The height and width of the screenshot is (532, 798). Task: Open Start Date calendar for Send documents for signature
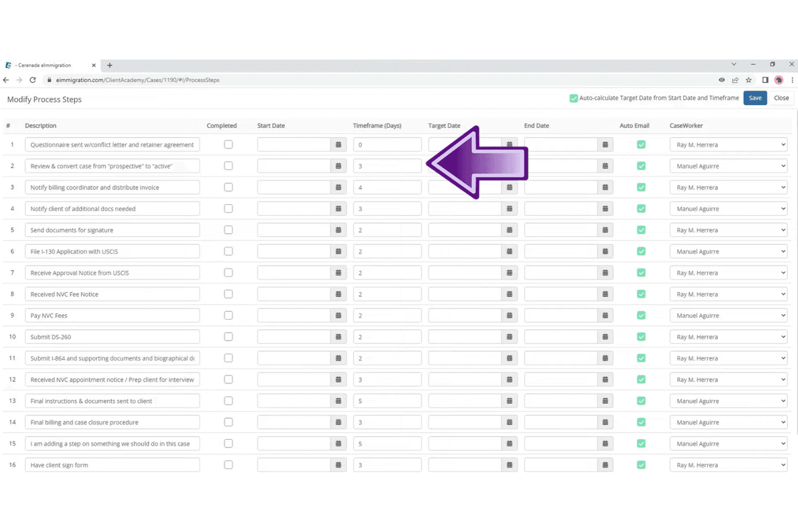[x=338, y=230]
